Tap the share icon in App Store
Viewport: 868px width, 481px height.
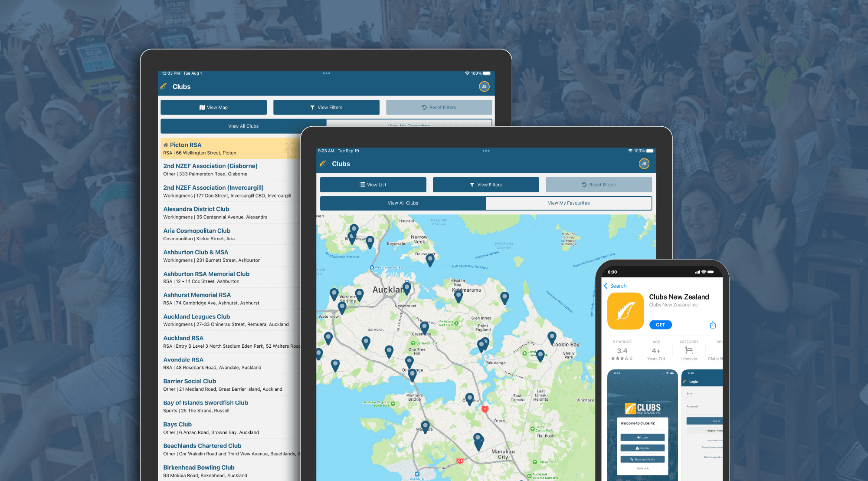coord(713,325)
